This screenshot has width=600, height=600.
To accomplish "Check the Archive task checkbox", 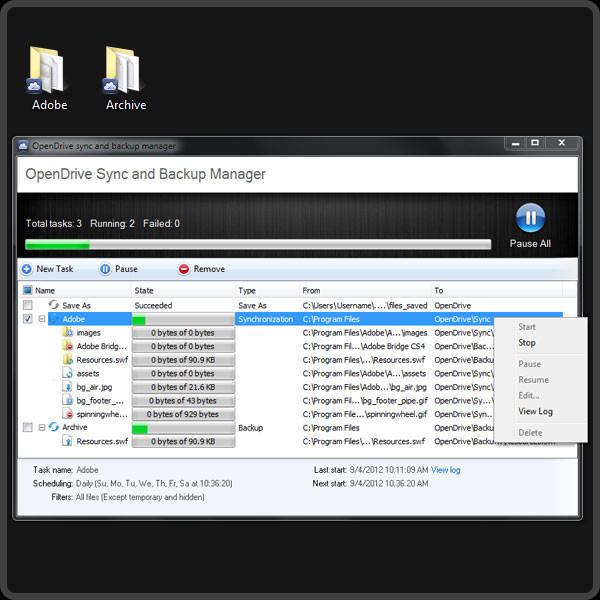I will [28, 427].
